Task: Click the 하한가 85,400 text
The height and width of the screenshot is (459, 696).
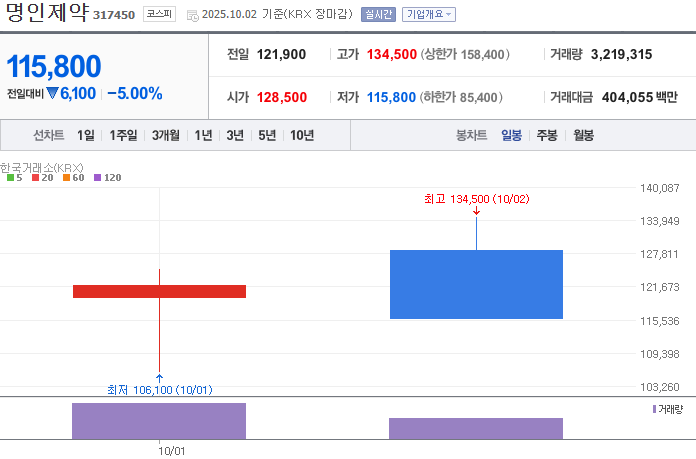Action: [x=461, y=97]
